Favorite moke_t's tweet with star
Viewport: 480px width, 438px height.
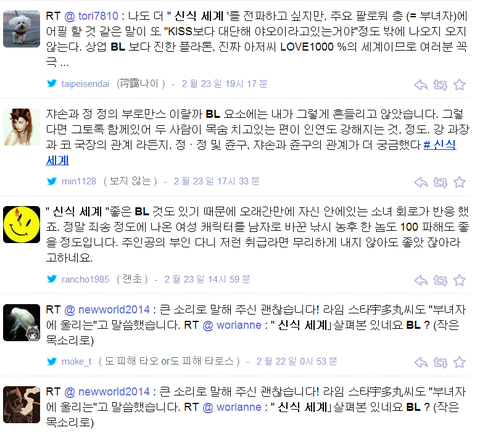[x=459, y=362]
